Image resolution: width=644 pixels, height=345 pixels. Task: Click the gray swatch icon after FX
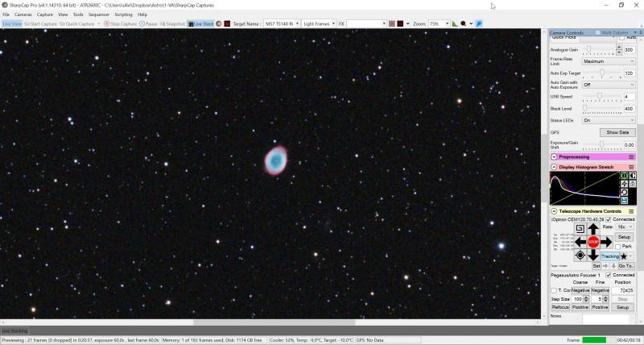tap(391, 24)
